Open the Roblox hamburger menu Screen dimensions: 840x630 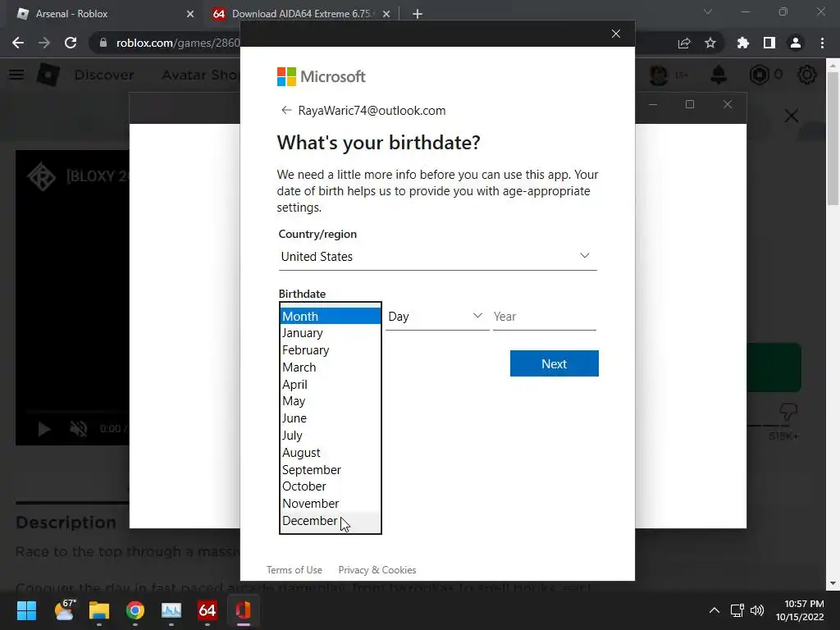(x=16, y=75)
